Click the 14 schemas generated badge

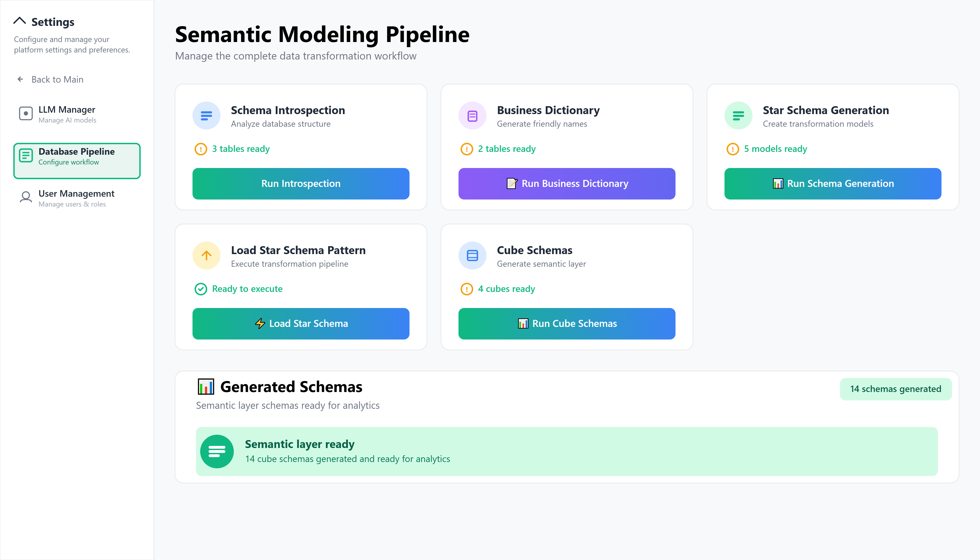(895, 389)
